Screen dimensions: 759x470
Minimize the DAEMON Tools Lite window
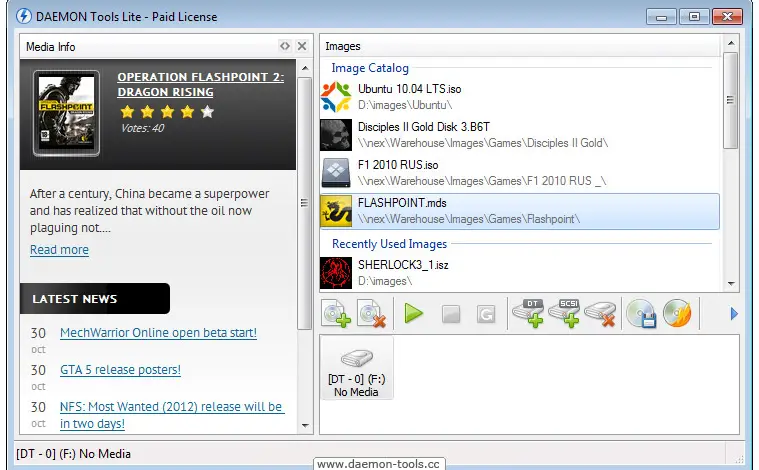tap(661, 17)
